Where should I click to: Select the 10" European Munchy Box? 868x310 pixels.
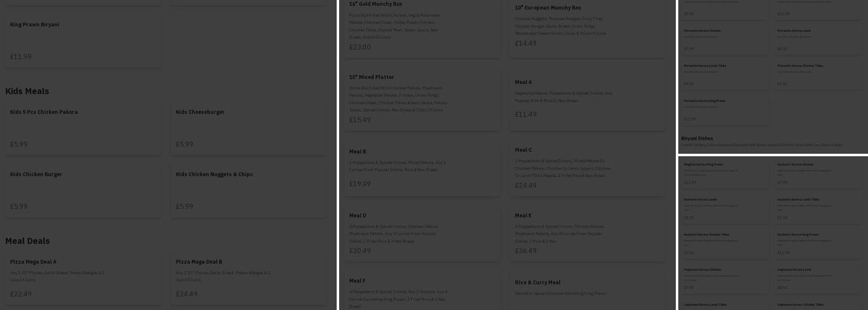tap(587, 26)
